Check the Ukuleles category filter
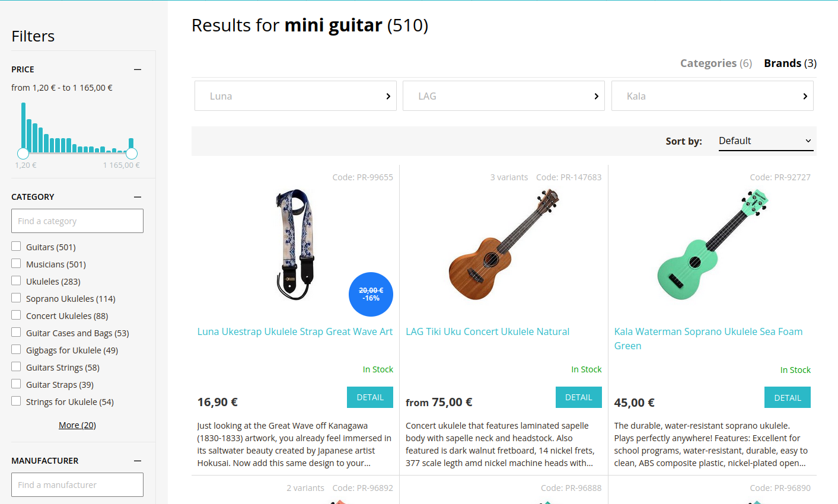The height and width of the screenshot is (504, 838). [16, 281]
